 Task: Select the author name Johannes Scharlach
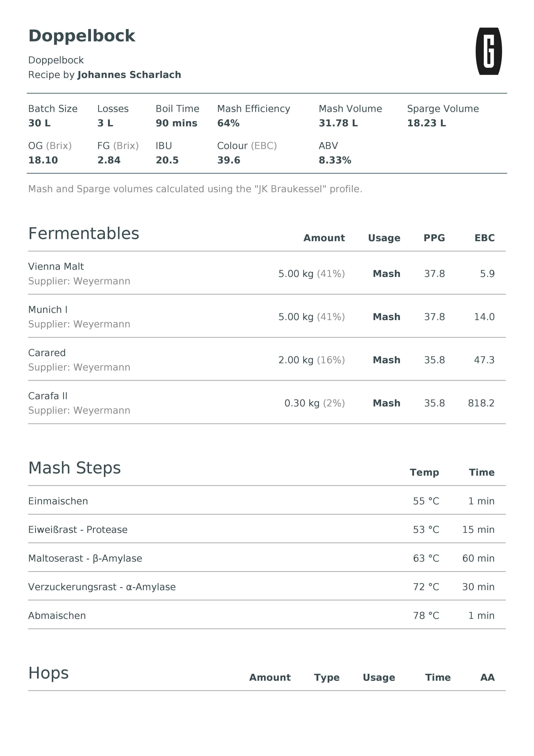tap(129, 75)
